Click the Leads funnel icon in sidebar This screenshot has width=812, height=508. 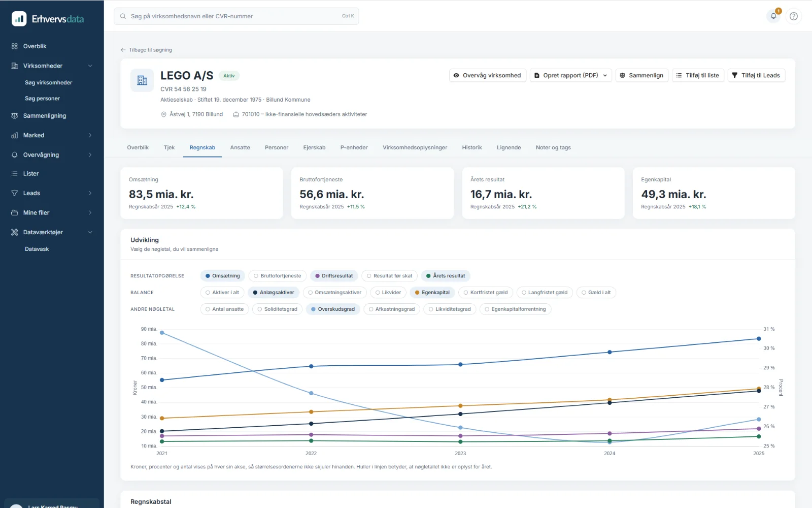click(x=15, y=193)
